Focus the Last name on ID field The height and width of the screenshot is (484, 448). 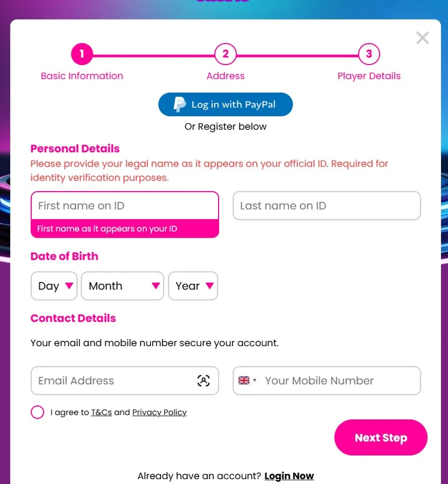coord(327,206)
